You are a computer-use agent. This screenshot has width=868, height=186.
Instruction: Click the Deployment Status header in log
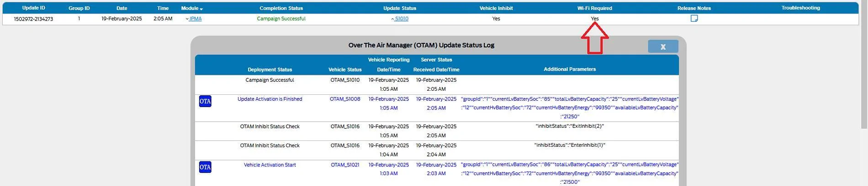click(270, 70)
